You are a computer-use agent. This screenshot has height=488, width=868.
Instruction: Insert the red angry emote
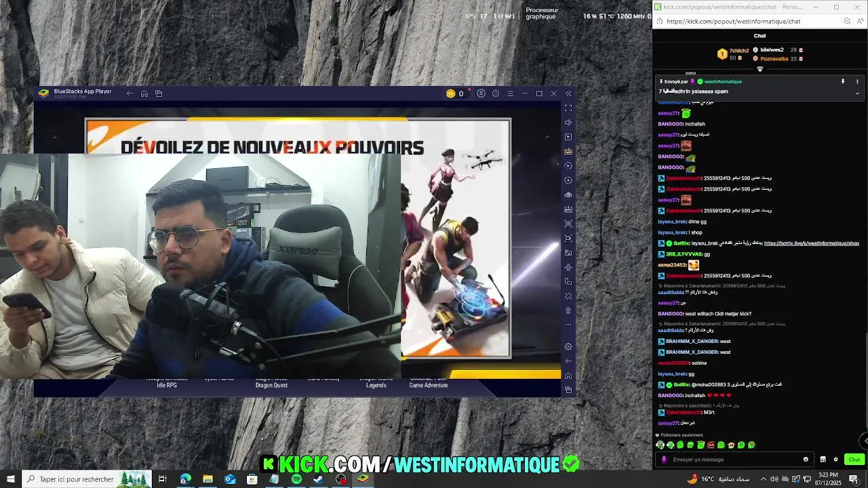click(711, 445)
